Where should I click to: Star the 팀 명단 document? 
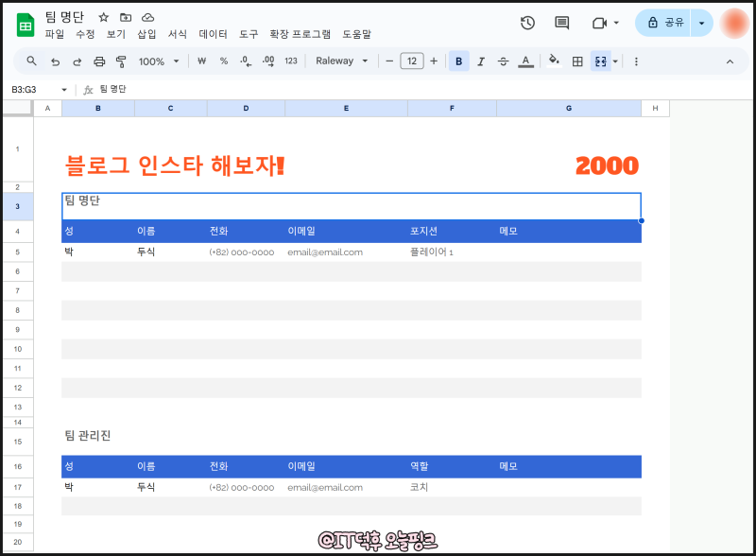point(103,17)
